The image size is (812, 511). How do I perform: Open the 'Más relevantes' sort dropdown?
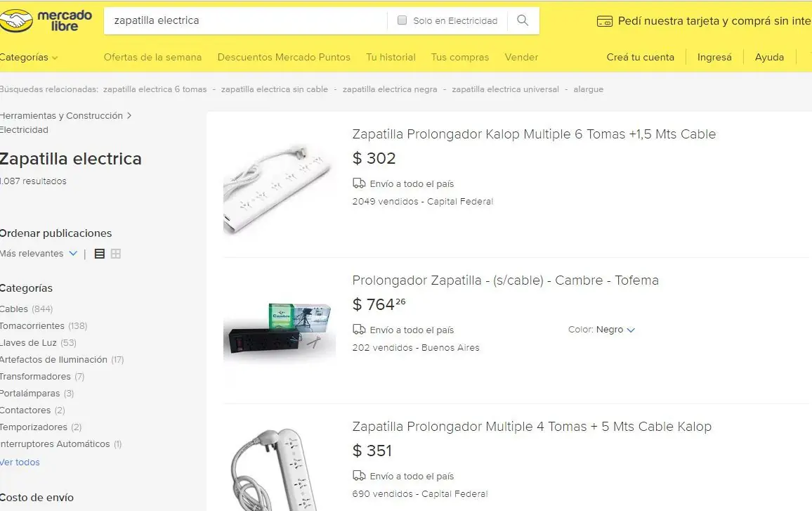(39, 254)
